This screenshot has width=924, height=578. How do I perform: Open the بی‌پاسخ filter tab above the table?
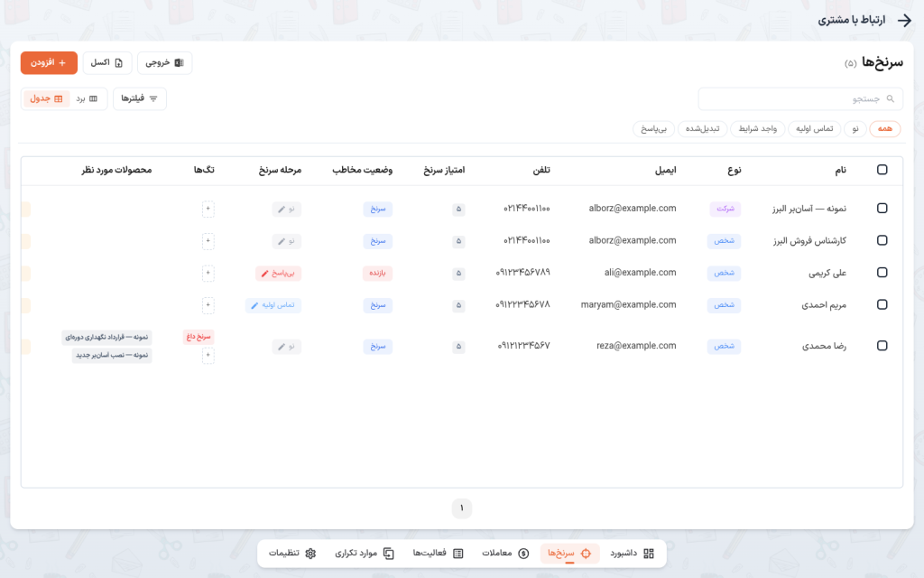pyautogui.click(x=653, y=128)
